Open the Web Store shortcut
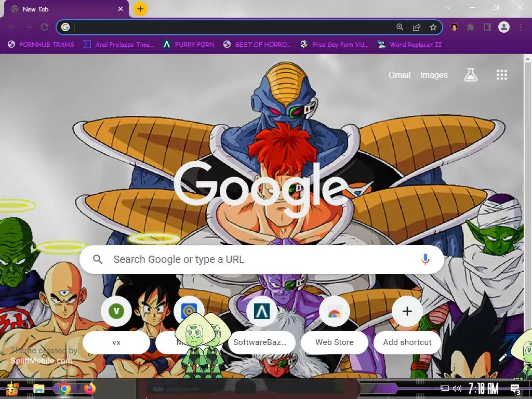532x399 pixels. click(x=335, y=326)
